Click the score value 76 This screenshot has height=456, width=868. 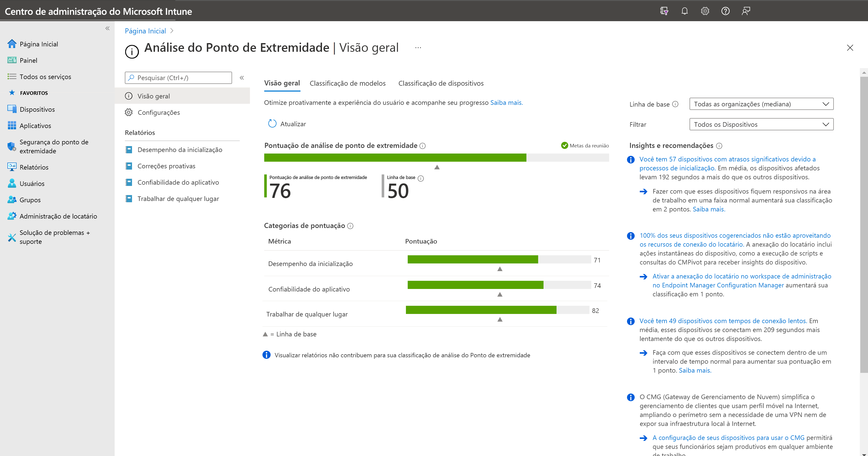coord(280,191)
